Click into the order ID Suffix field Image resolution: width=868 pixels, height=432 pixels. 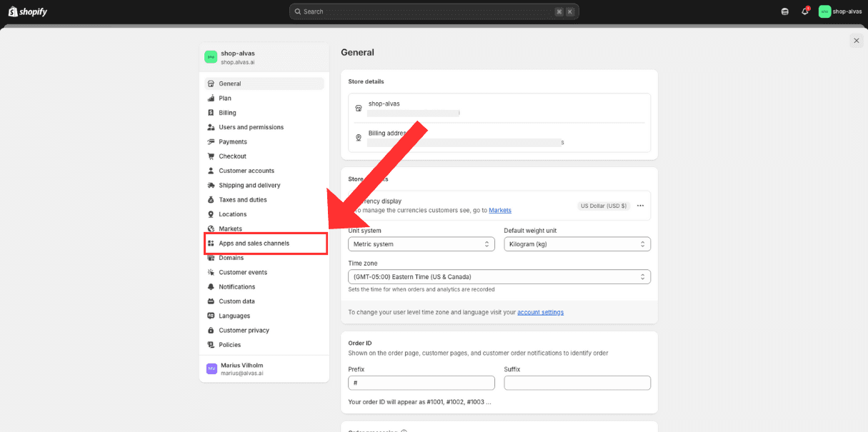click(x=577, y=383)
